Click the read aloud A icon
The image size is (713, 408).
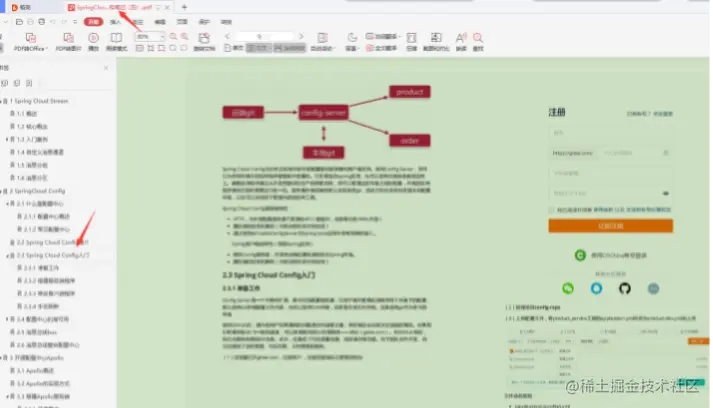click(x=461, y=38)
